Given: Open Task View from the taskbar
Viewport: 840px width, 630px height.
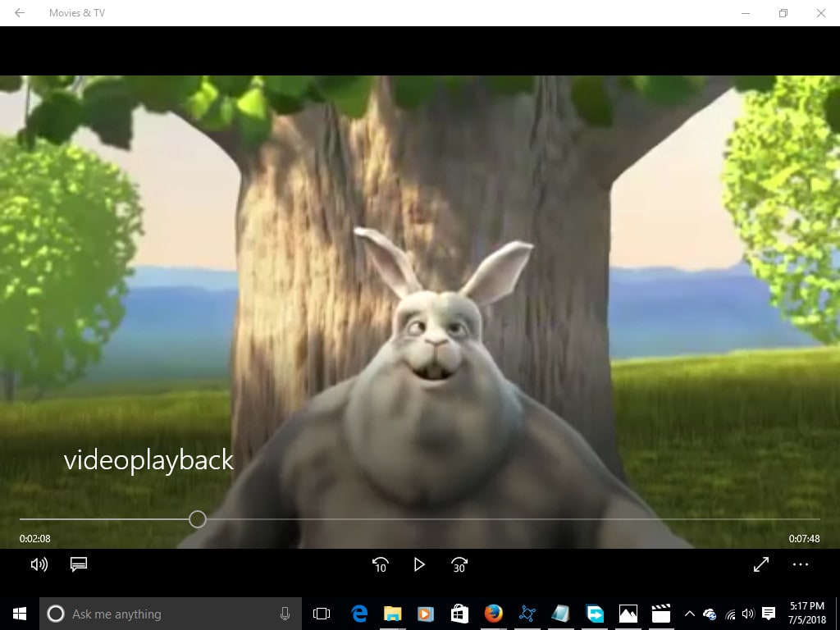Looking at the screenshot, I should (322, 614).
